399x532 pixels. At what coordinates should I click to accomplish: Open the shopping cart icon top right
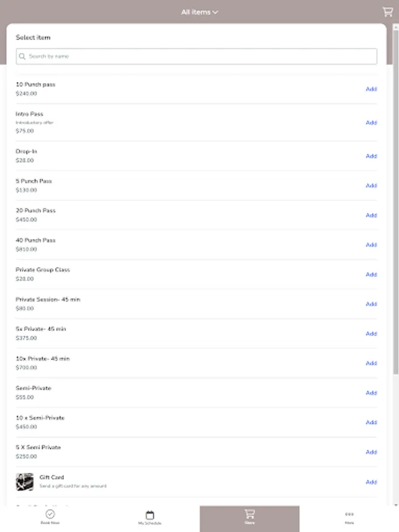[x=388, y=12]
